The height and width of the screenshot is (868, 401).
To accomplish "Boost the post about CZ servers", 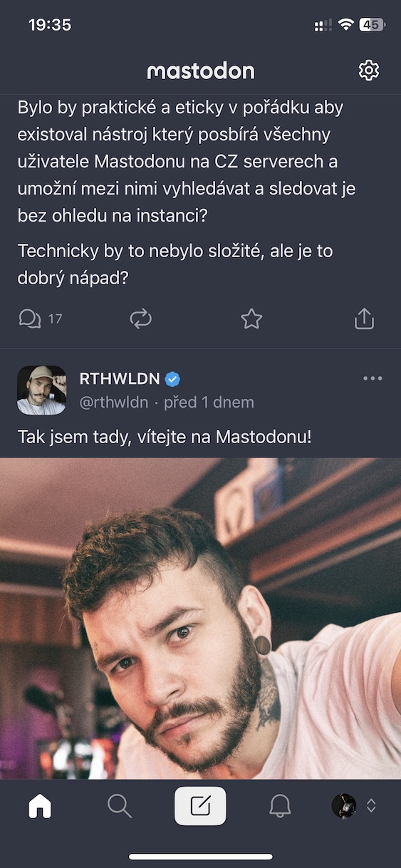I will [141, 319].
